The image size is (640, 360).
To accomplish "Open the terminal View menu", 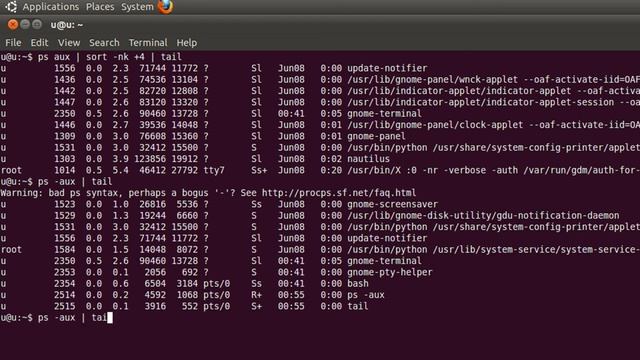I will coord(69,42).
